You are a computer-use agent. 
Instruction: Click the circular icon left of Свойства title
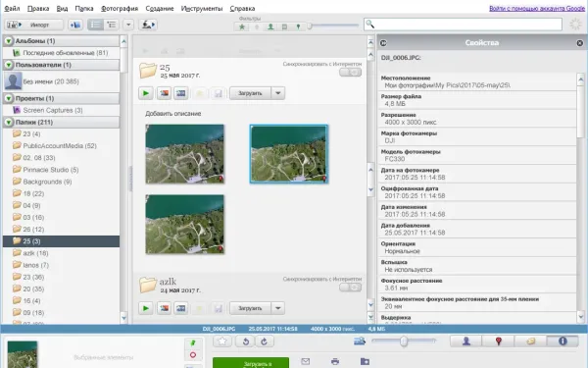383,43
